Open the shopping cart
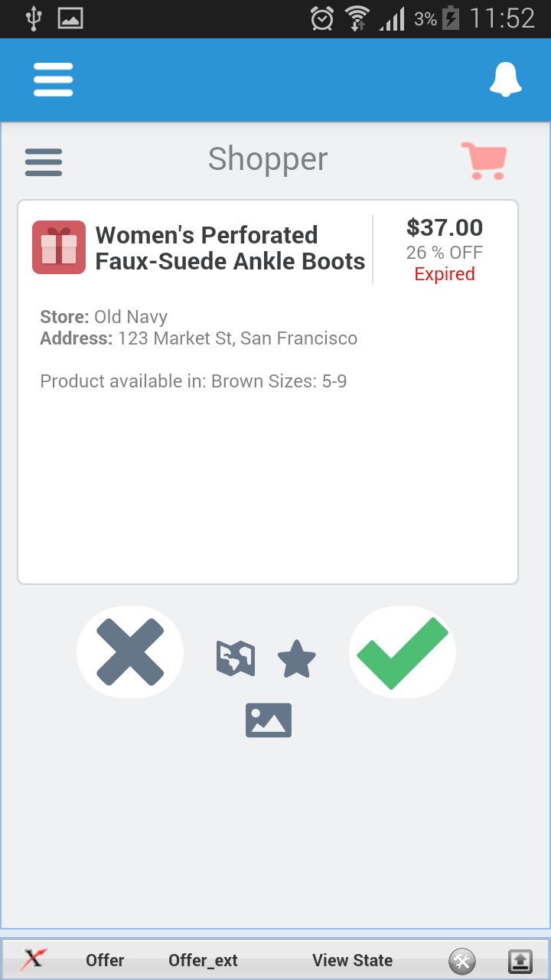 pyautogui.click(x=484, y=161)
